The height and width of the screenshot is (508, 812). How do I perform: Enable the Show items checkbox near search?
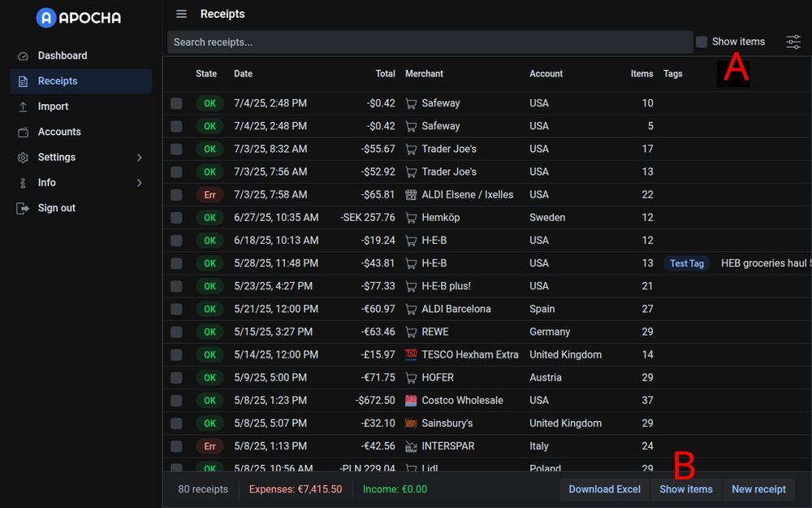click(x=702, y=42)
